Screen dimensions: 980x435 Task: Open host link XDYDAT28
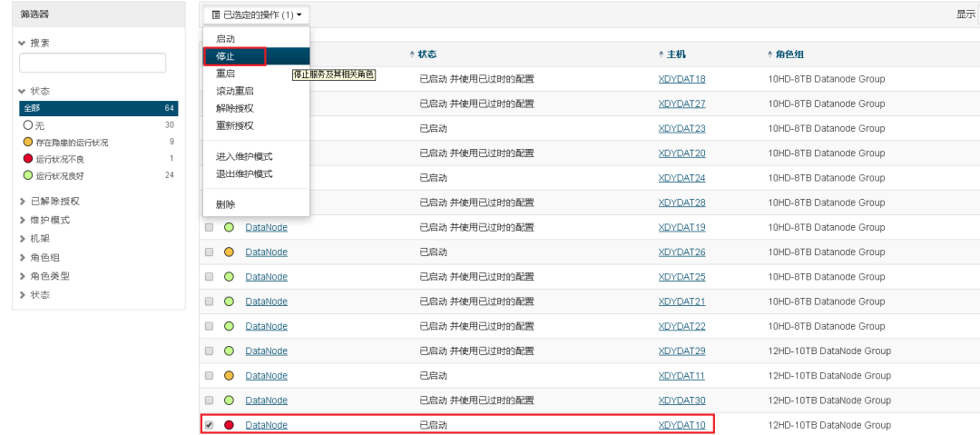coord(681,203)
